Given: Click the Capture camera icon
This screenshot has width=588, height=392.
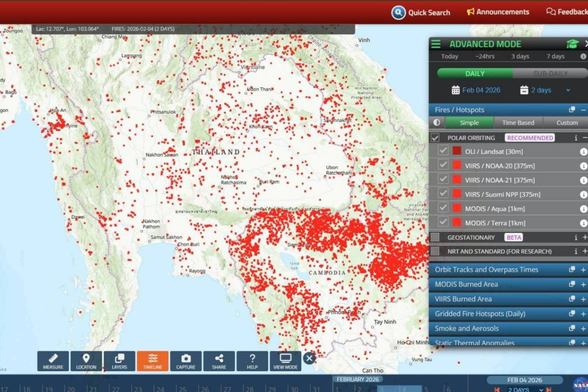Looking at the screenshot, I should (x=185, y=359).
